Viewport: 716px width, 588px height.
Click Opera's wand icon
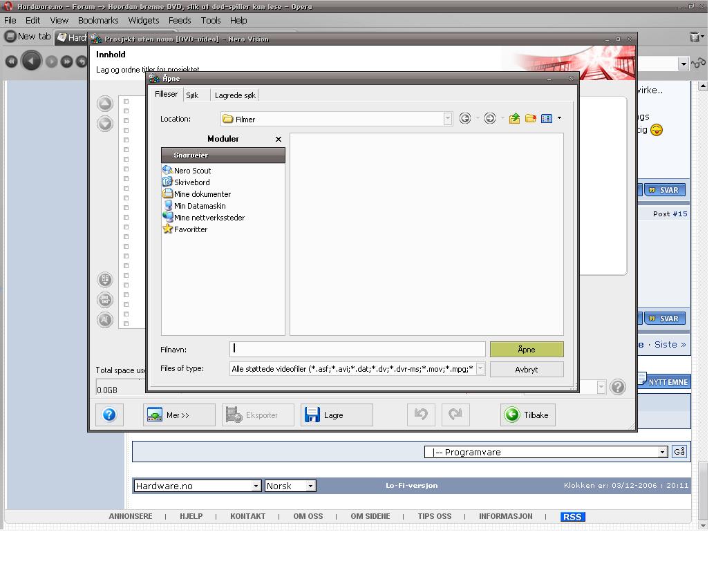tap(699, 64)
